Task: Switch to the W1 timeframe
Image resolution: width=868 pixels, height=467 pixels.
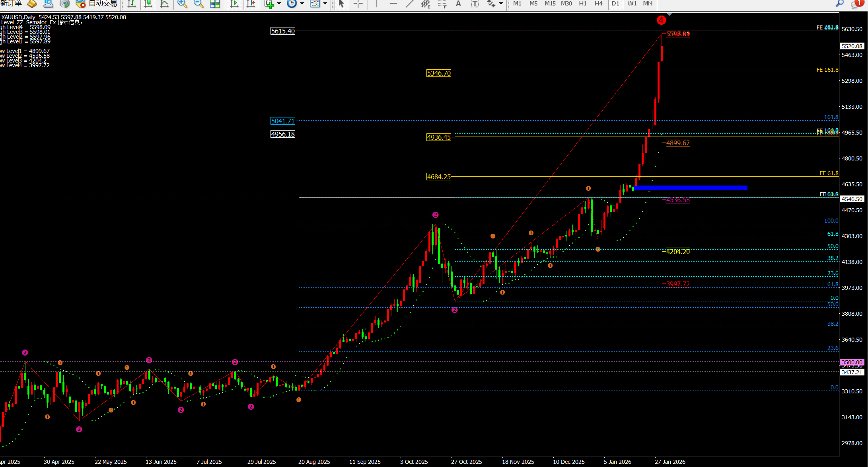Action: pyautogui.click(x=632, y=4)
